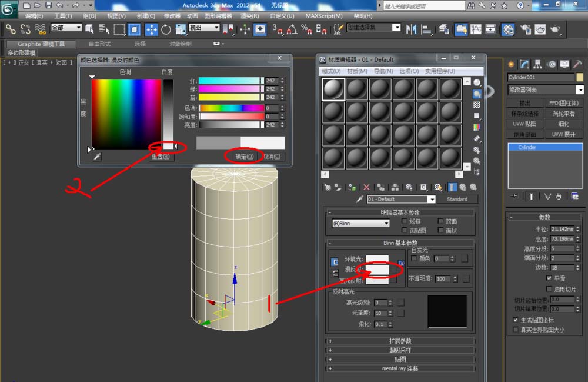This screenshot has width=588, height=382.
Task: Uncheck the 平滑 (Smooth) checkbox
Action: (x=549, y=278)
